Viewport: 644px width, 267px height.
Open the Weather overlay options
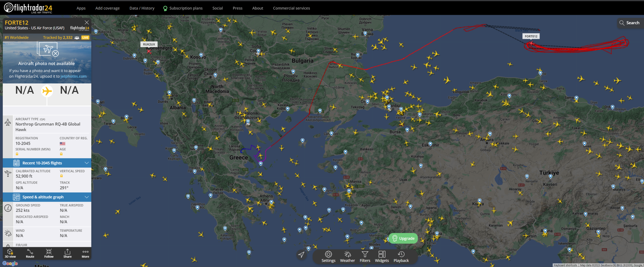click(x=347, y=256)
